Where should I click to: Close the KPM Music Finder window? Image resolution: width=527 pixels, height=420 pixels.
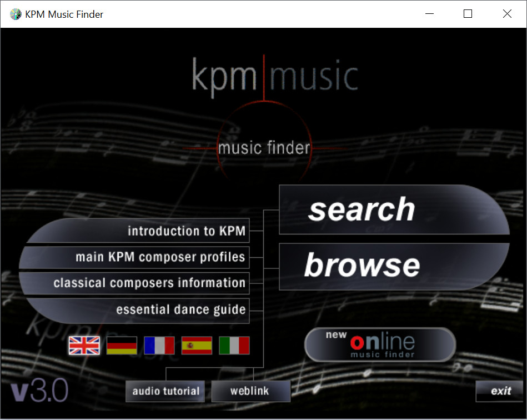tap(507, 14)
